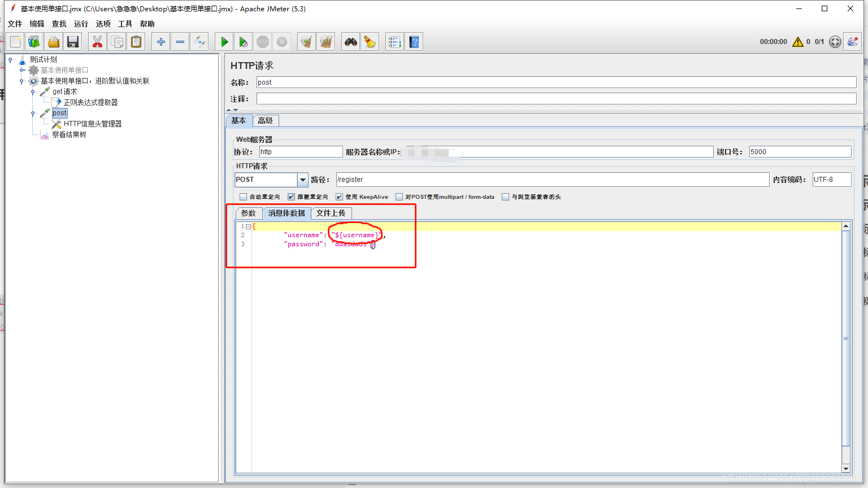Image resolution: width=868 pixels, height=488 pixels.
Task: Click the minus Collapse All icon
Action: pos(180,42)
